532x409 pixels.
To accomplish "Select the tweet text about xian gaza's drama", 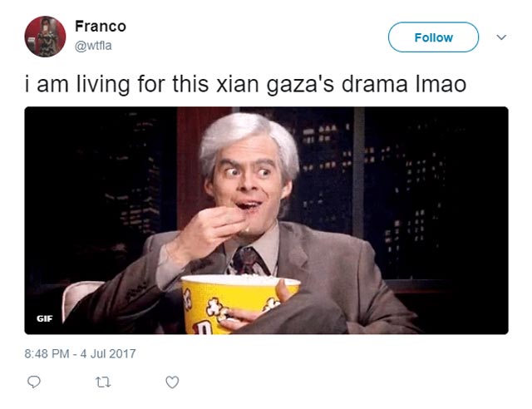I will point(245,84).
